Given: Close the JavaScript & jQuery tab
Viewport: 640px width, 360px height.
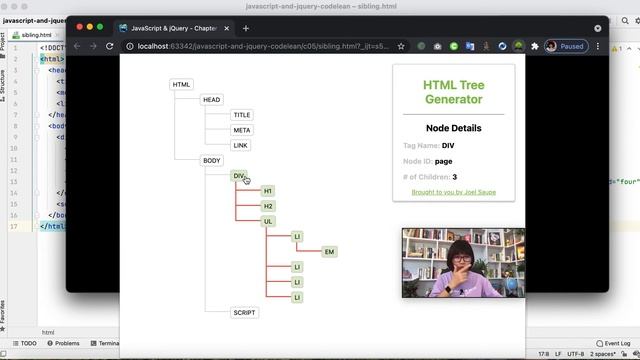Looking at the screenshot, I should [227, 28].
